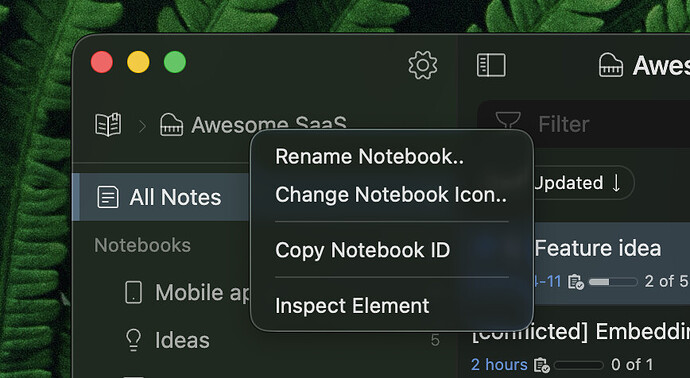Click the task clipboard icon on Feature idea note
This screenshot has height=378, width=690.
tap(576, 282)
